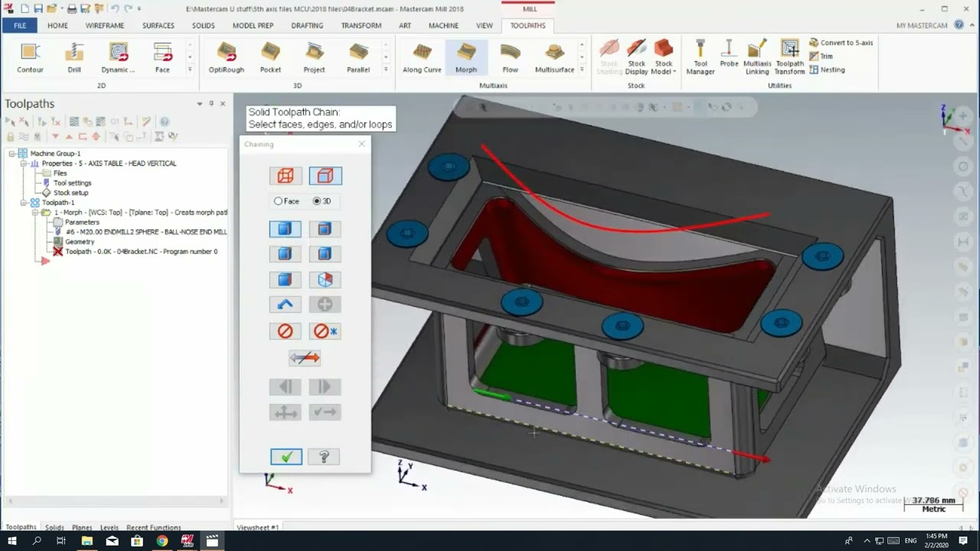Viewport: 980px width, 551px height.
Task: Open Multiaxis Linking
Action: click(x=757, y=57)
